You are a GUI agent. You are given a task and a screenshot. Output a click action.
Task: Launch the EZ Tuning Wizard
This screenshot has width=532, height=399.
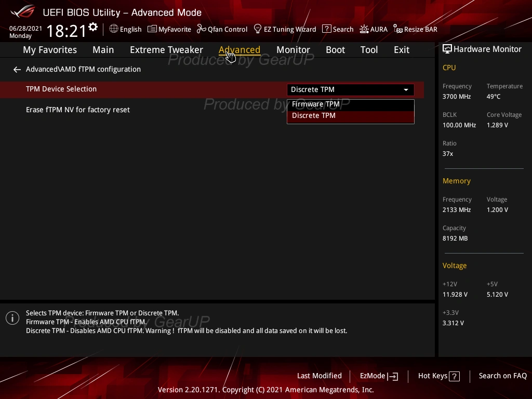click(x=290, y=29)
